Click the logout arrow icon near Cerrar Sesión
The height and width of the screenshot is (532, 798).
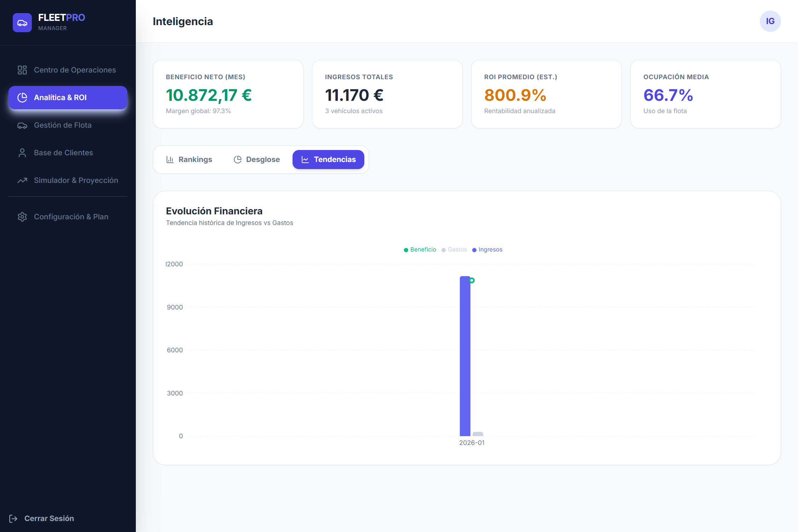coord(13,518)
